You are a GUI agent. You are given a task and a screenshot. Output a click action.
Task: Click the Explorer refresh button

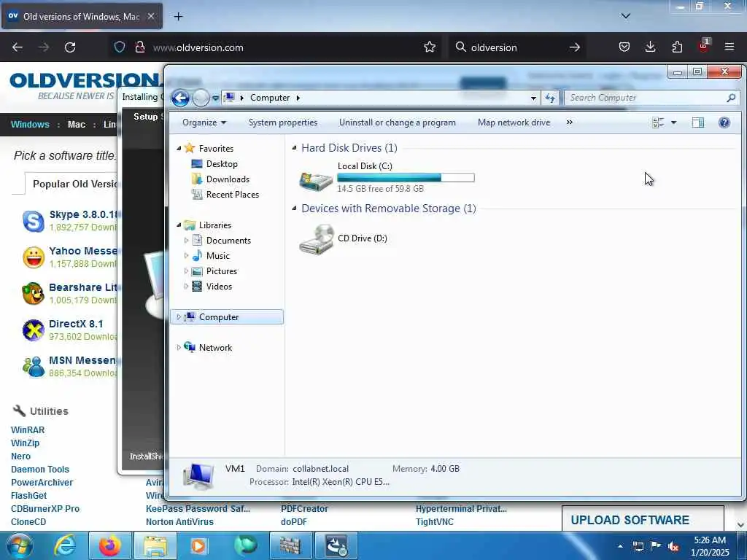pos(550,98)
